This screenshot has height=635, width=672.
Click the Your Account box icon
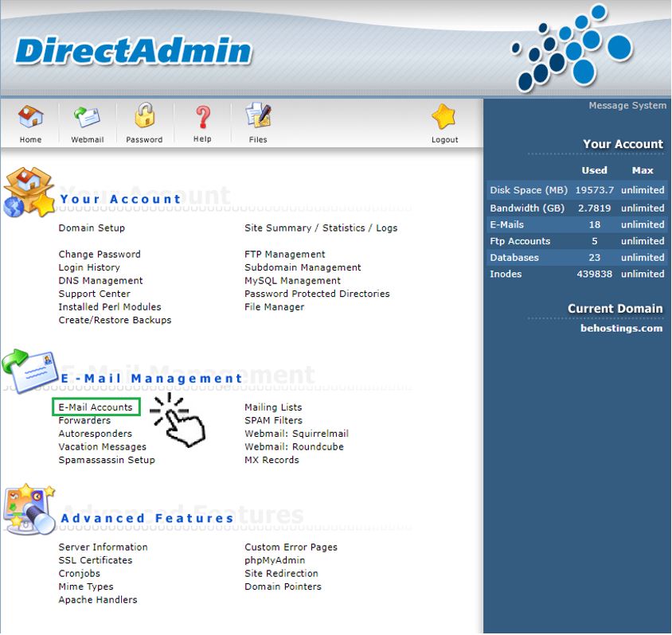tap(29, 193)
